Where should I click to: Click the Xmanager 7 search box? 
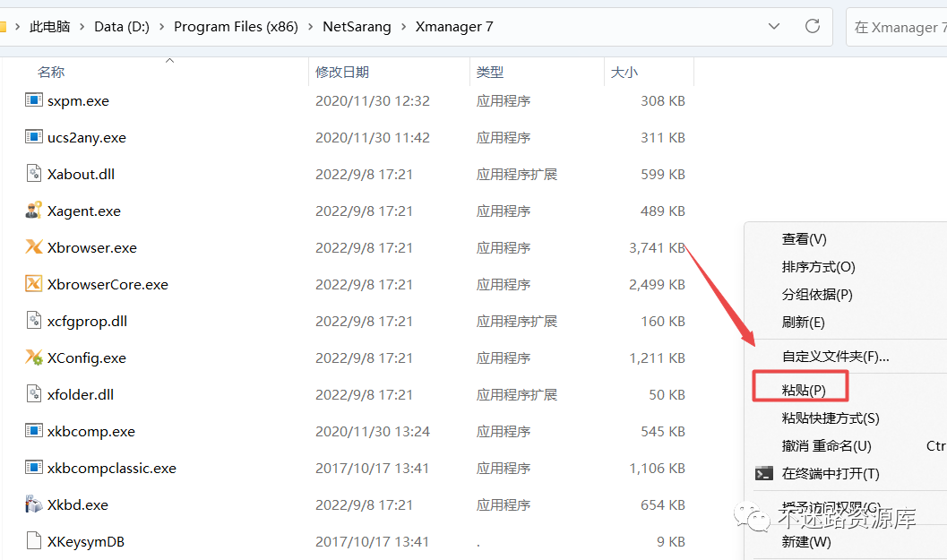898,27
